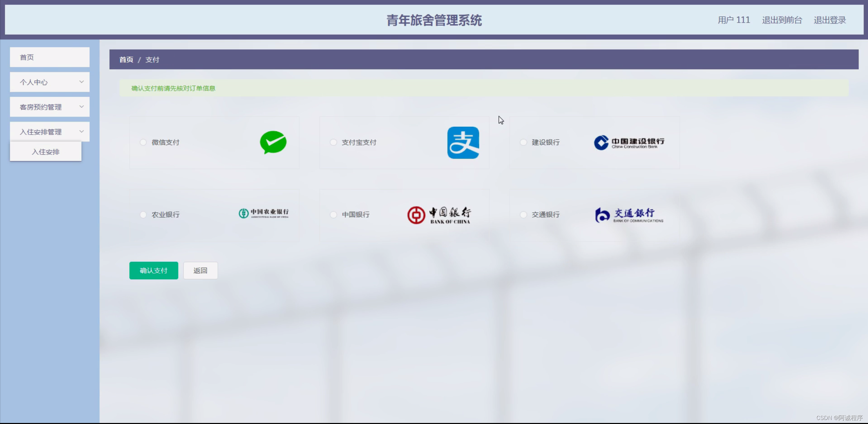Click the China Construction Bank logo

[629, 143]
